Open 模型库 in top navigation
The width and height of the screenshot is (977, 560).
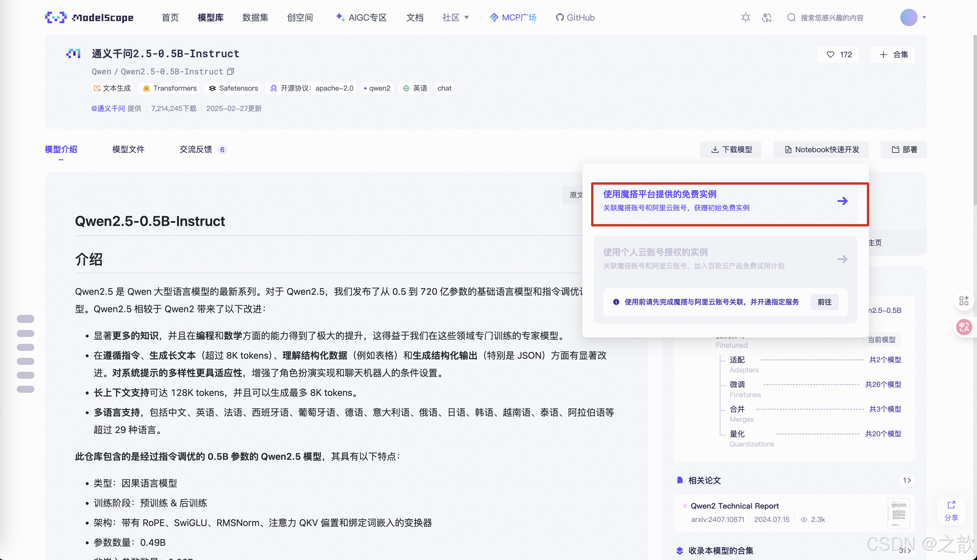210,17
